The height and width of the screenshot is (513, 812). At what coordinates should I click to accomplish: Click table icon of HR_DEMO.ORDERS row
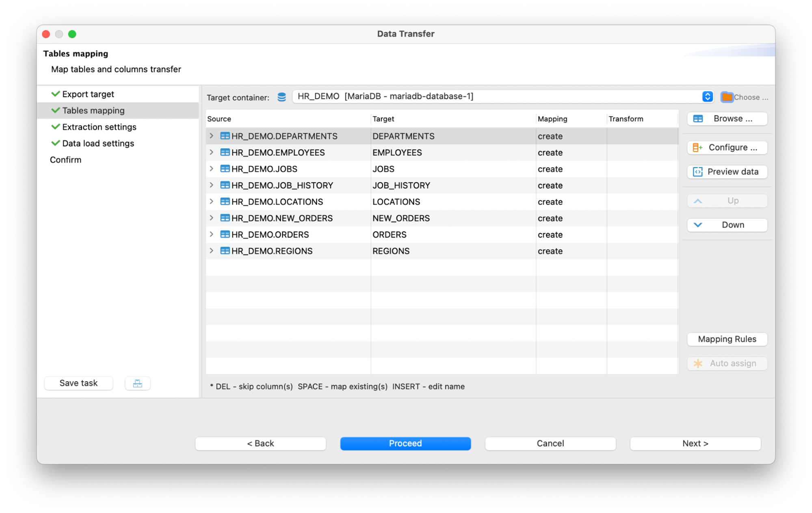coord(225,235)
